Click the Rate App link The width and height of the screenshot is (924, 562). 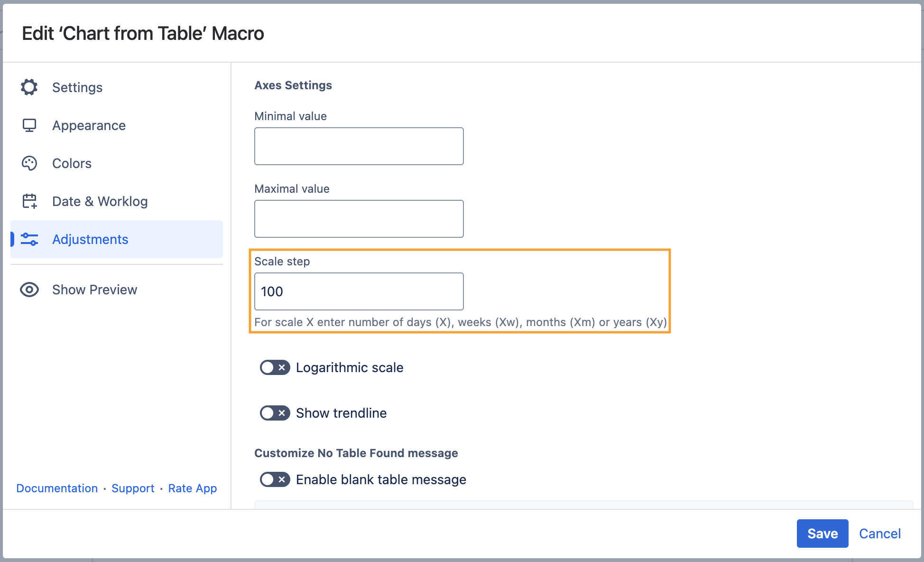[193, 488]
